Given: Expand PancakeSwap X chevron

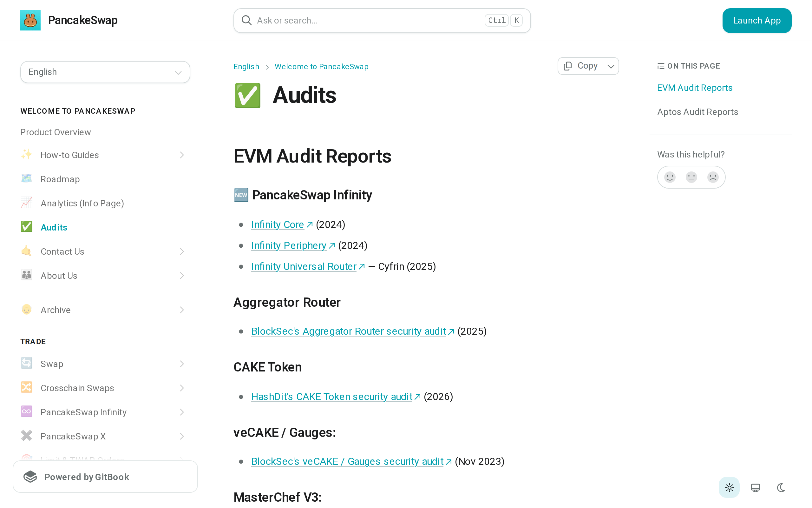Looking at the screenshot, I should coord(182,436).
